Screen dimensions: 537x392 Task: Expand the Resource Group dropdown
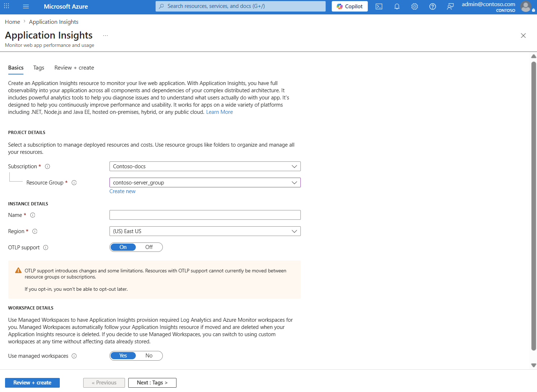(x=205, y=183)
